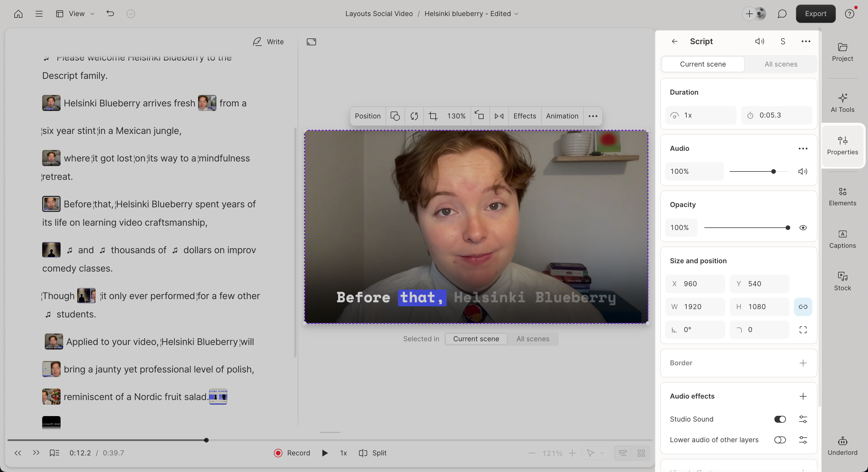
Task: Disable the Studio Sound toggle
Action: click(779, 419)
